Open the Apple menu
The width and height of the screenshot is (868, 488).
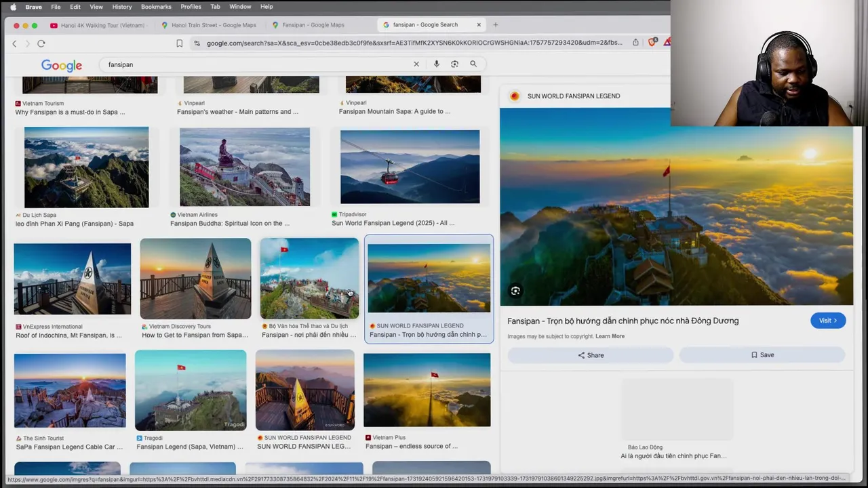[13, 7]
